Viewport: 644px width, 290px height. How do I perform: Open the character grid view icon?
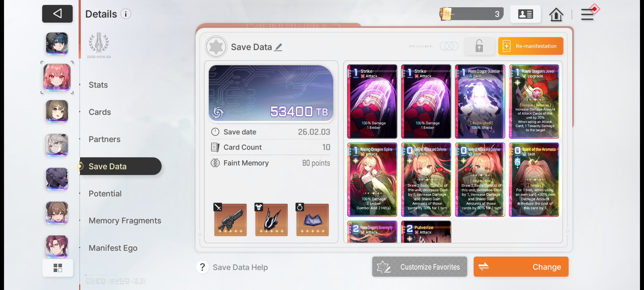(x=58, y=268)
